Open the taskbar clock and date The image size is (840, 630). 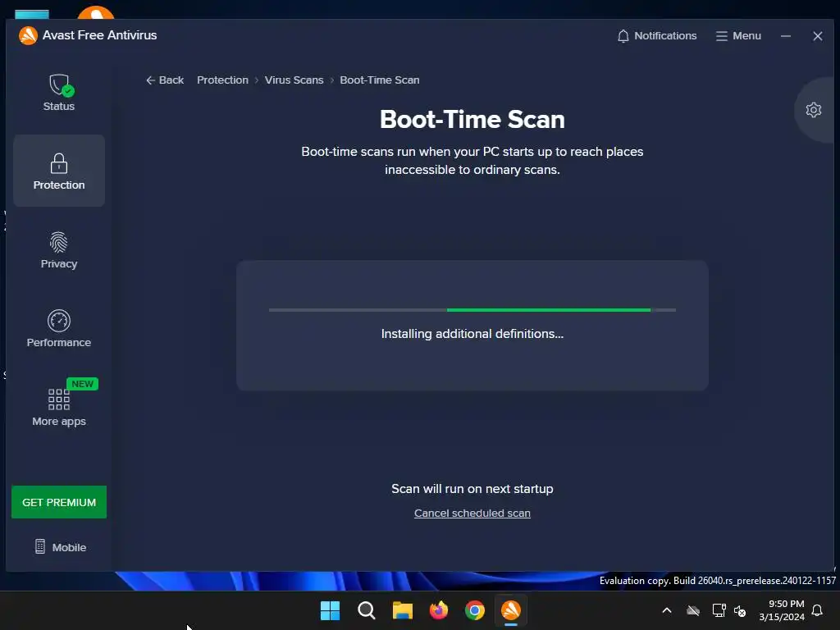point(782,610)
